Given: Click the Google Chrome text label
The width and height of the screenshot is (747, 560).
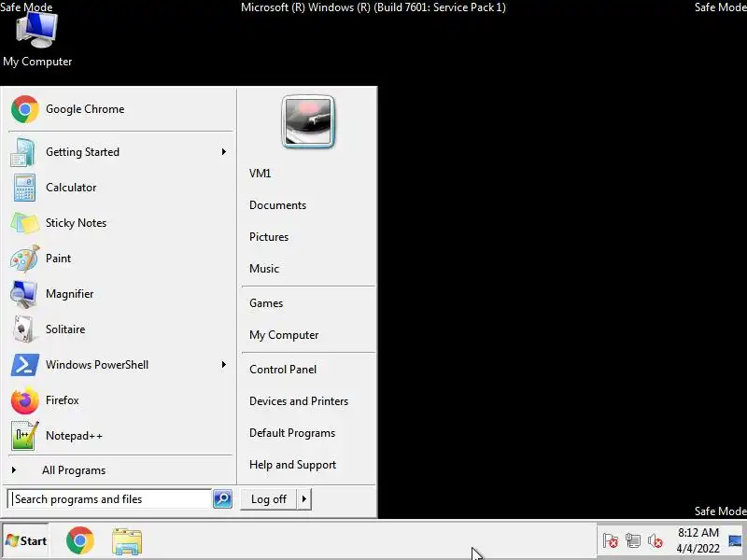Looking at the screenshot, I should point(85,109).
